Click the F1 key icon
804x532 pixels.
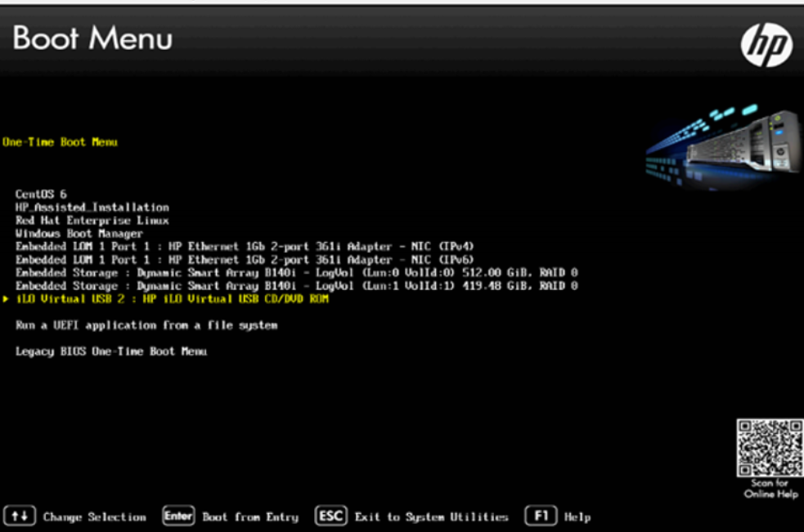[541, 516]
